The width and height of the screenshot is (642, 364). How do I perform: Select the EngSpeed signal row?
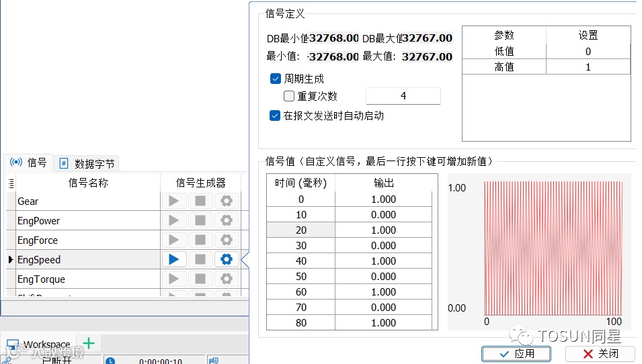point(88,260)
